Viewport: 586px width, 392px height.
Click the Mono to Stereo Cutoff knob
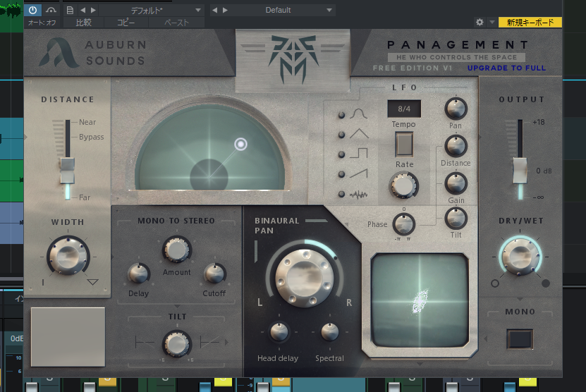[x=215, y=273]
